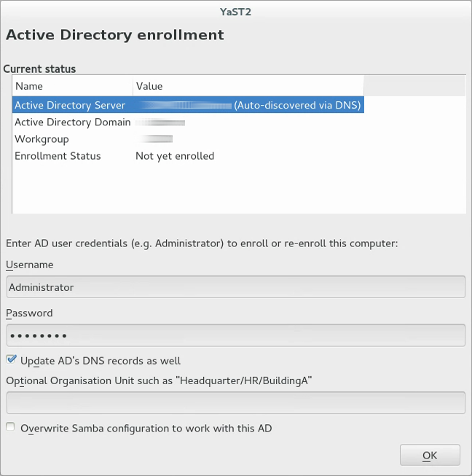472x476 pixels.
Task: Sort by the Value column header
Action: 248,86
